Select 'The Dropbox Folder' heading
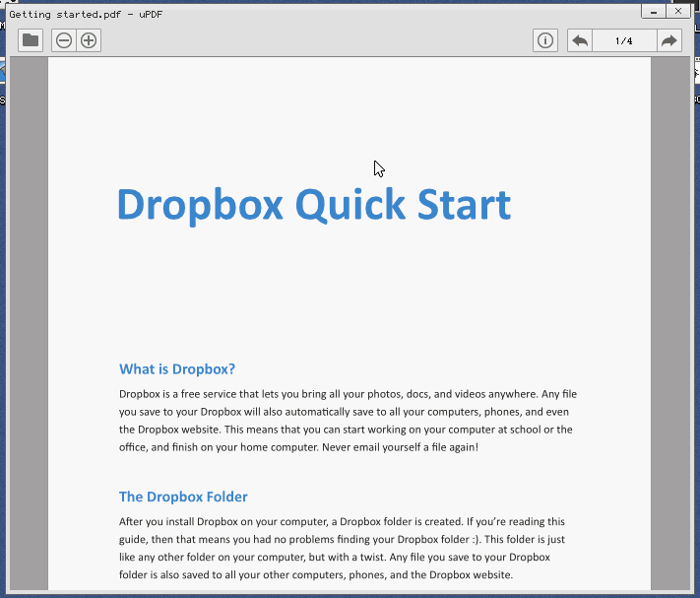The image size is (700, 598). (x=183, y=497)
